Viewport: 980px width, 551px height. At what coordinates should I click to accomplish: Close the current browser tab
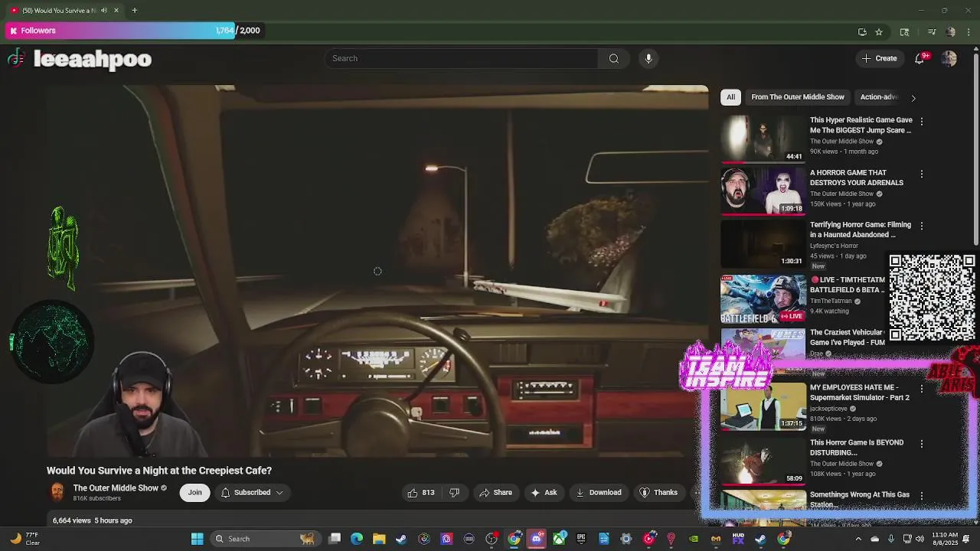pyautogui.click(x=116, y=10)
